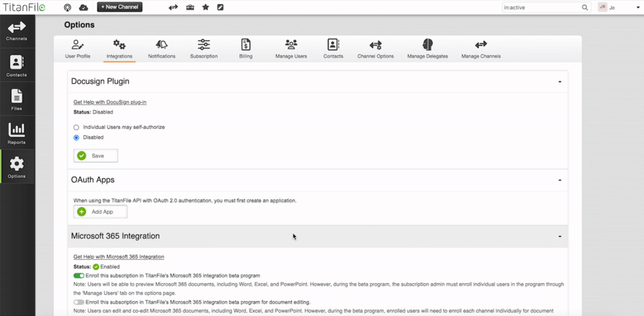Collapse the OAuth Apps section
The width and height of the screenshot is (644, 316).
[560, 180]
